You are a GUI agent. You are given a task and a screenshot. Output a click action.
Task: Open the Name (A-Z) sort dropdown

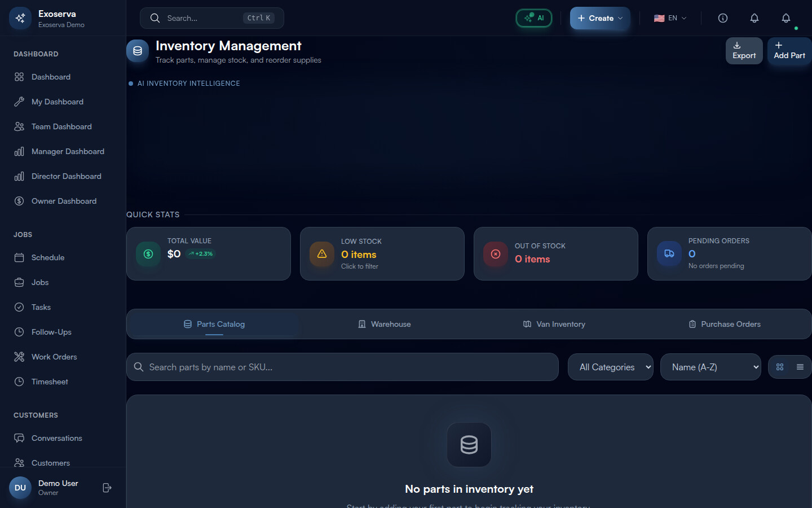[x=710, y=367]
